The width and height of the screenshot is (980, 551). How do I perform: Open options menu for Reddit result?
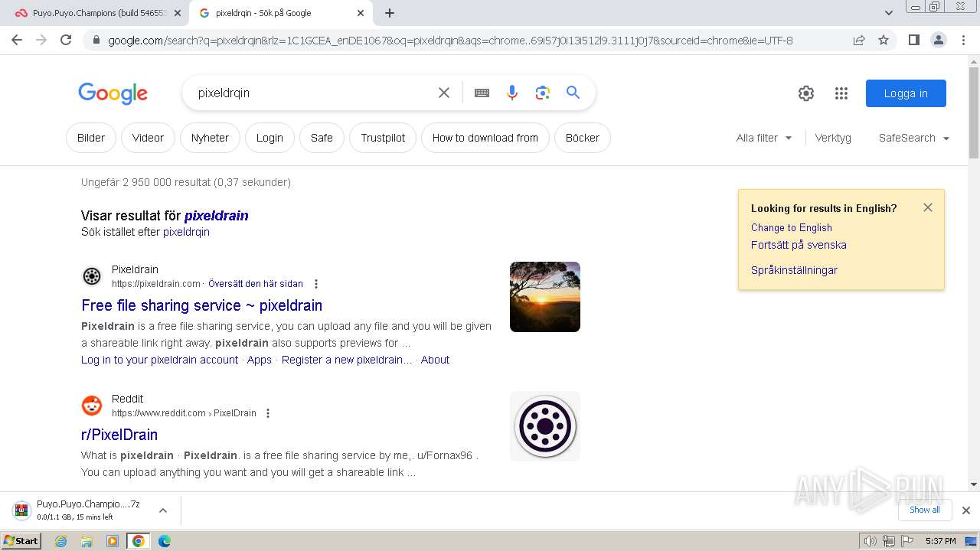(268, 413)
